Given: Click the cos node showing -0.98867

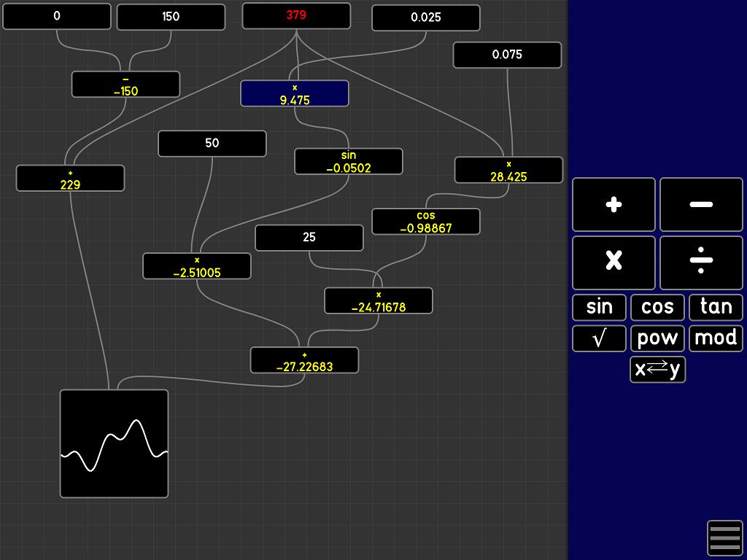Looking at the screenshot, I should click(426, 222).
